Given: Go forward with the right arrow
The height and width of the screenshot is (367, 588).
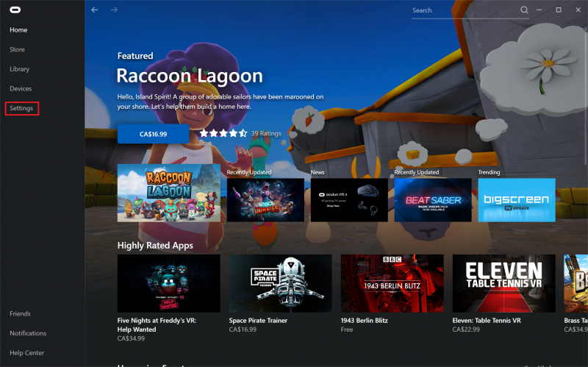Looking at the screenshot, I should click(x=114, y=10).
